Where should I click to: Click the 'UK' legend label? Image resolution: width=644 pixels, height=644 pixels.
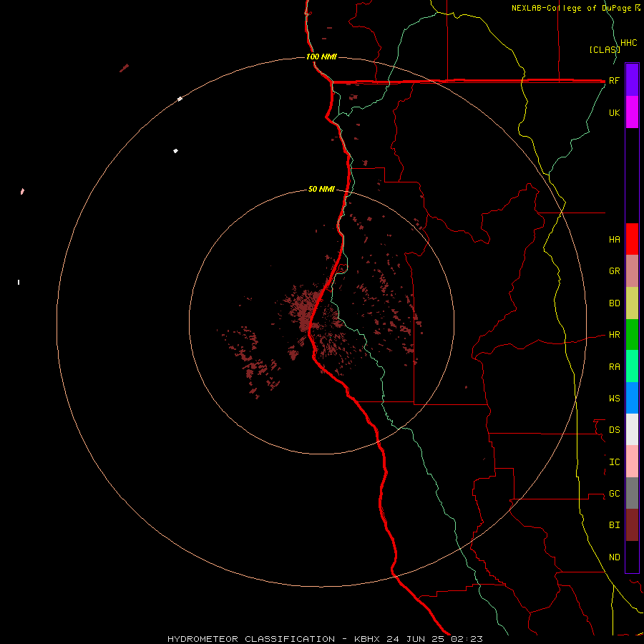coord(614,113)
